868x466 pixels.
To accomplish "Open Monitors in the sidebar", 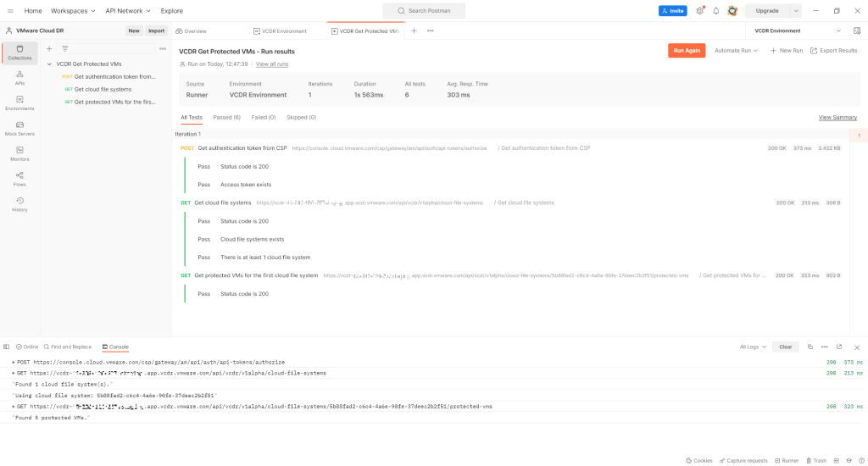I will click(x=20, y=154).
